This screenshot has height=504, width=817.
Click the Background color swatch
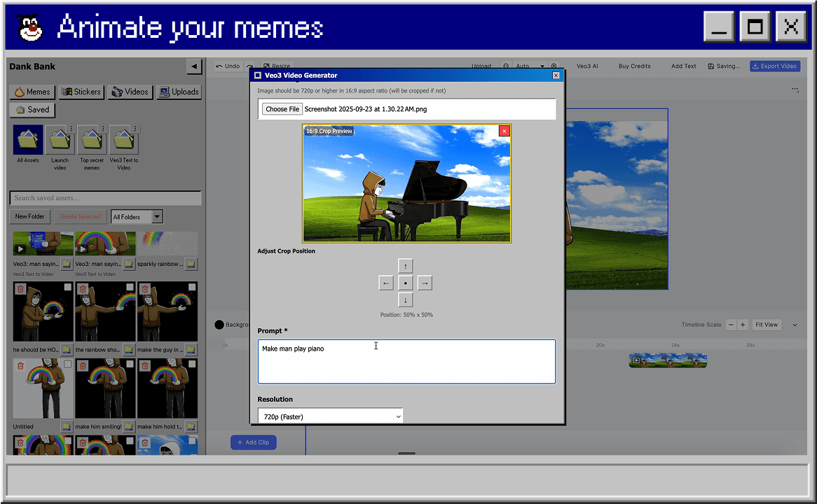[x=218, y=324]
